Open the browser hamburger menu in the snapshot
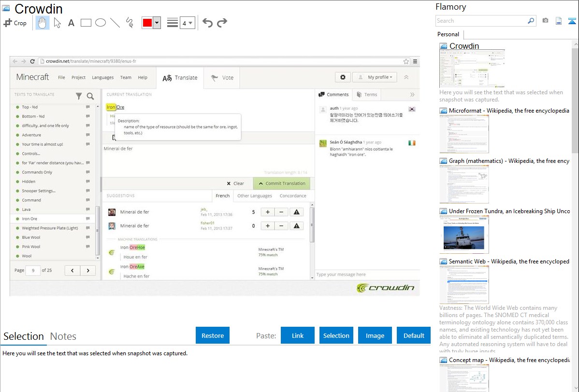 415,61
